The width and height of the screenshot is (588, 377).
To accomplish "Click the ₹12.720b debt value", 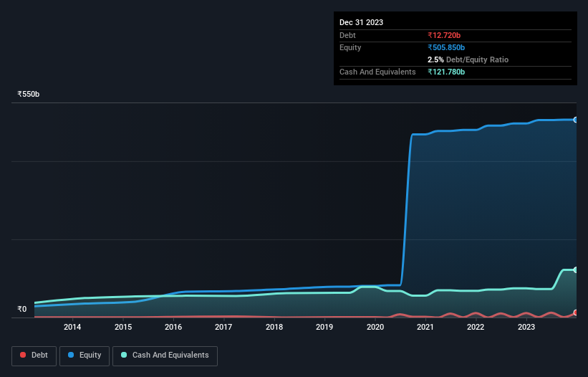I will (x=444, y=35).
